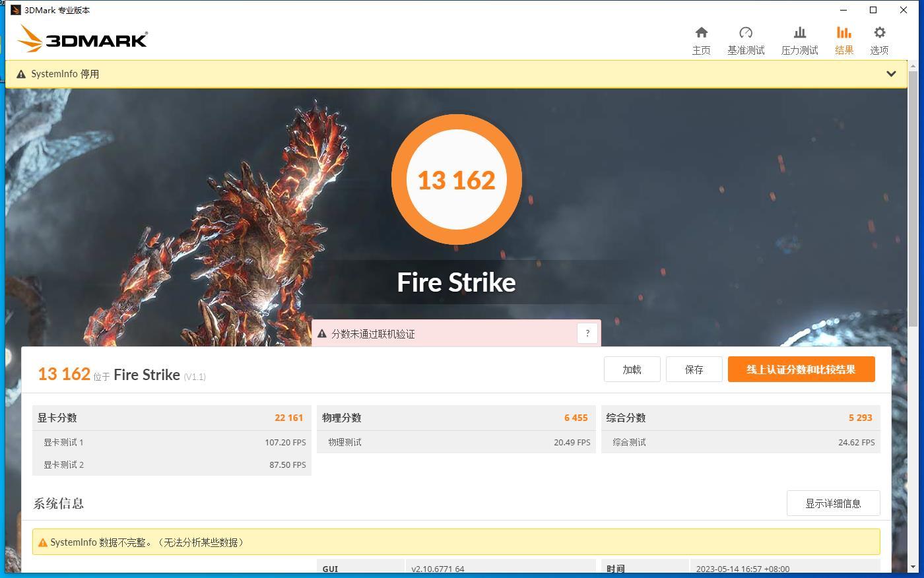Image resolution: width=924 pixels, height=578 pixels.
Task: Click SystemInfo 停用 warning triangle icon
Action: pyautogui.click(x=21, y=75)
